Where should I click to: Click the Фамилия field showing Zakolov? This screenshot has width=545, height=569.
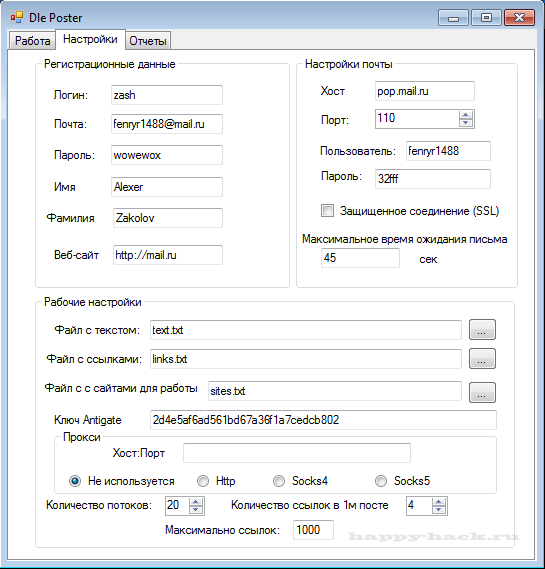(x=168, y=218)
